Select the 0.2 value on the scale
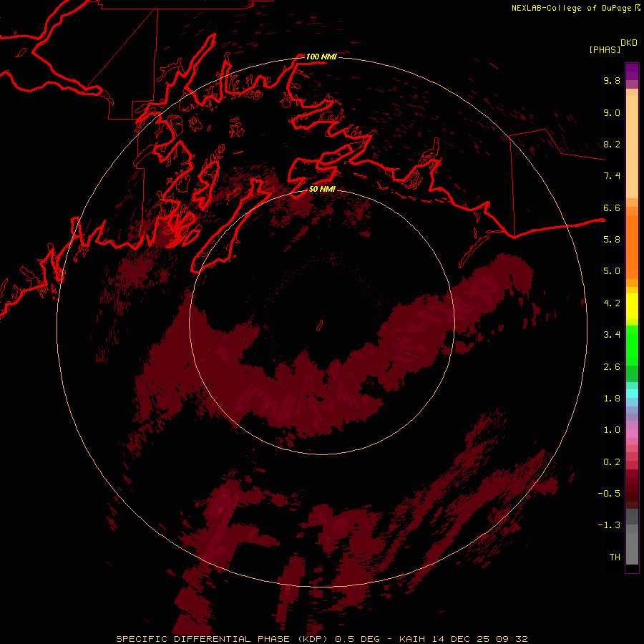Image resolution: width=644 pixels, height=644 pixels. click(612, 462)
